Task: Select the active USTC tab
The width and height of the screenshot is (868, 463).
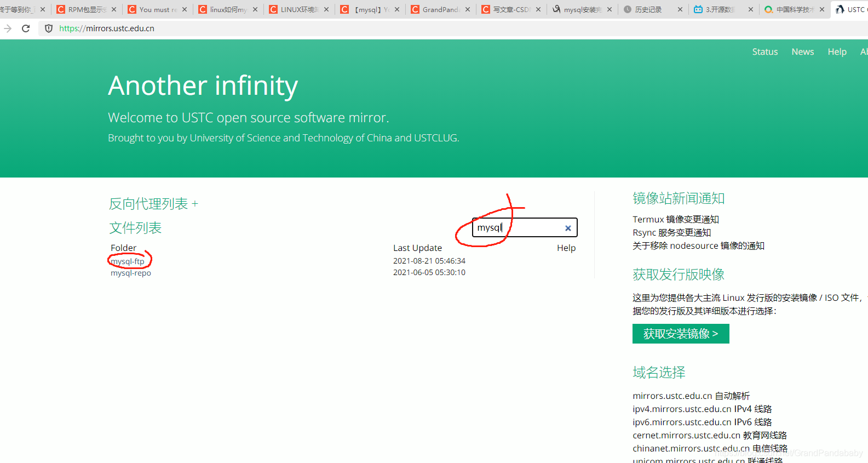Action: [x=850, y=9]
